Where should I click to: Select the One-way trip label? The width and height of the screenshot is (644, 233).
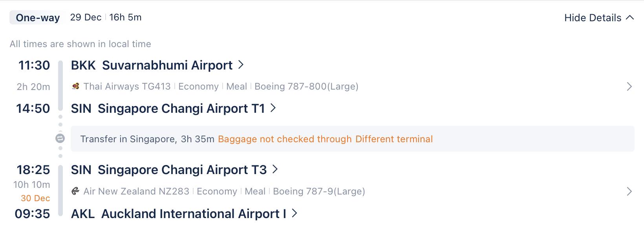[38, 18]
